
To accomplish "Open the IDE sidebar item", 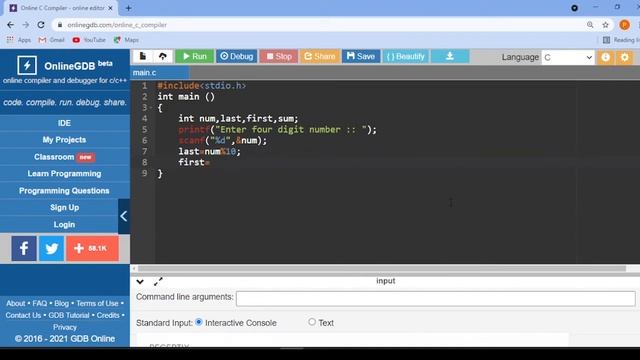I will [64, 123].
